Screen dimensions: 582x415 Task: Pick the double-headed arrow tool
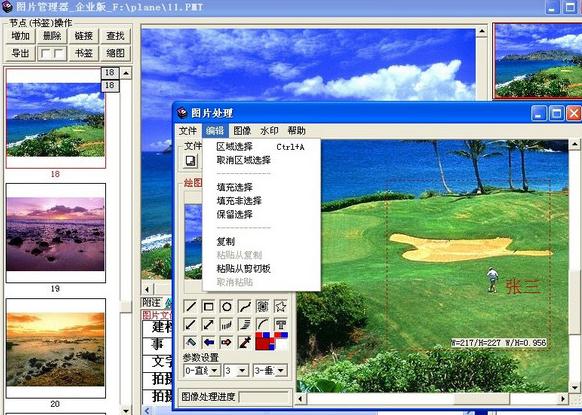click(209, 324)
